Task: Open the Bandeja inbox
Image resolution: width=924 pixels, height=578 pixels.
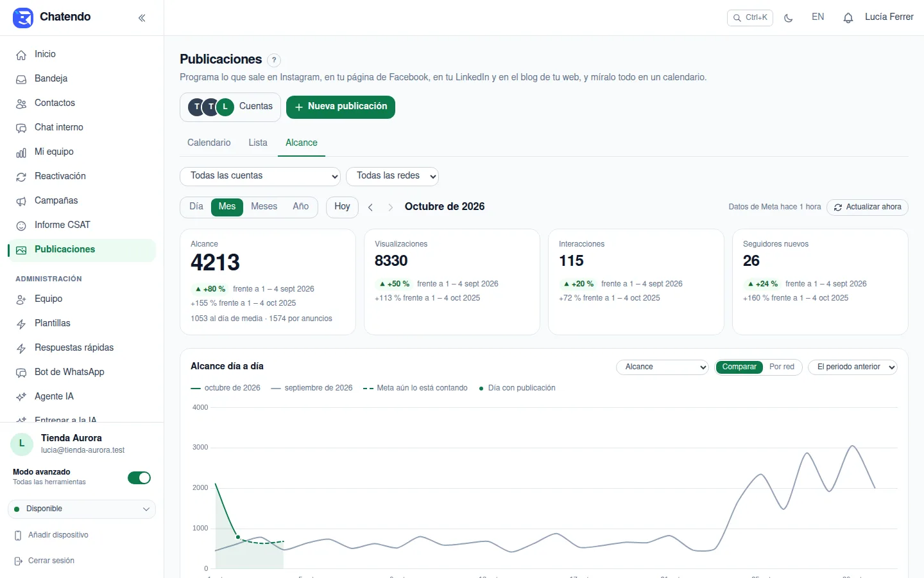Action: click(81, 79)
